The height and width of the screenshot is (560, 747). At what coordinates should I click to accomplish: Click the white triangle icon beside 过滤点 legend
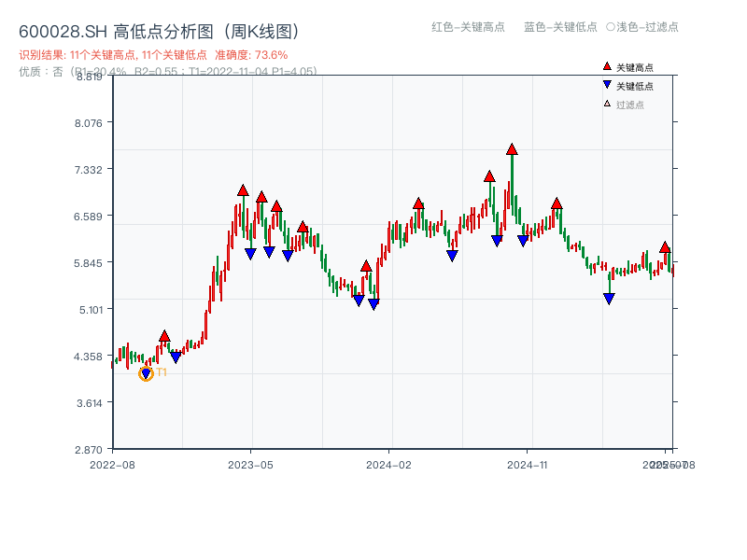coord(607,104)
